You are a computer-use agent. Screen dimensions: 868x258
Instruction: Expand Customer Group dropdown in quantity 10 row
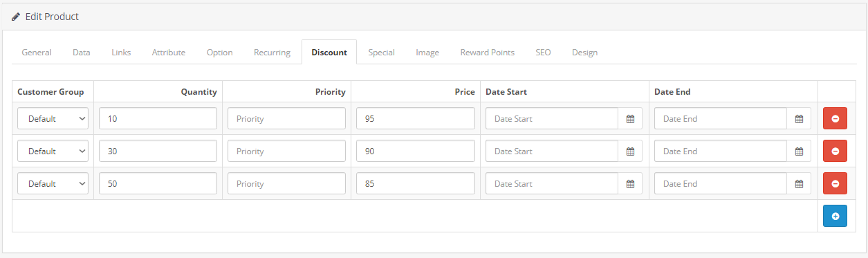(x=53, y=118)
